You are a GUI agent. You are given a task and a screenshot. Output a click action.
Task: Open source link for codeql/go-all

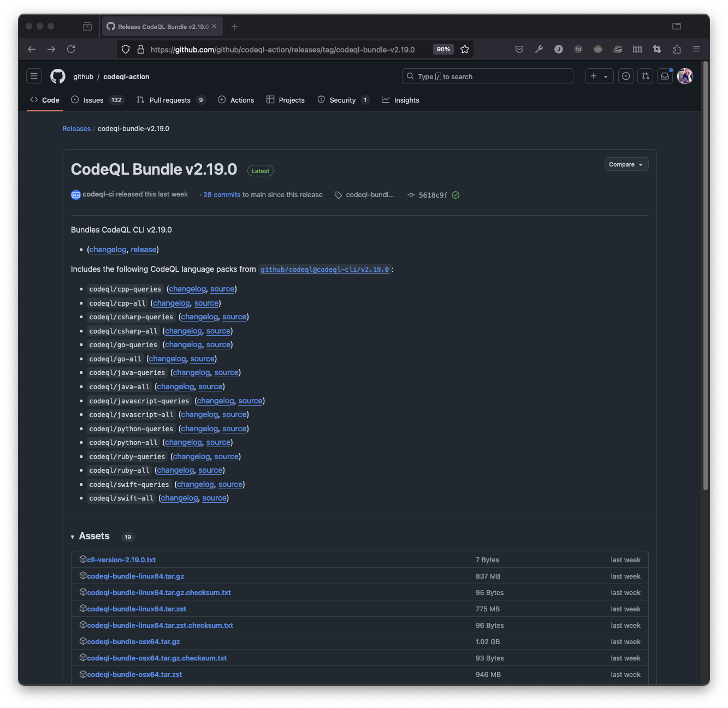pos(202,359)
